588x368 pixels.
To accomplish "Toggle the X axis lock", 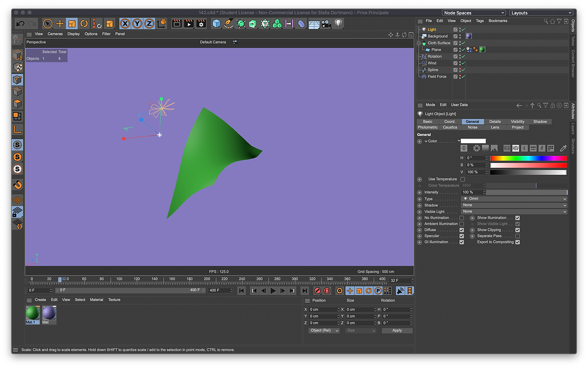I will point(125,23).
